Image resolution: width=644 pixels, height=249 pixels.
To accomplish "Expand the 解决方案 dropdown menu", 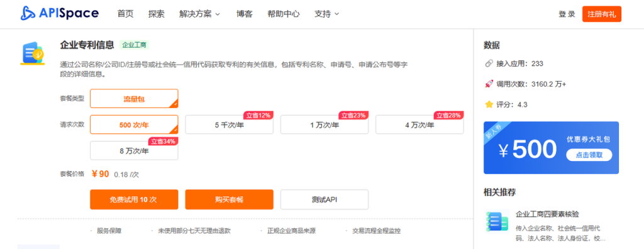I will tap(199, 14).
